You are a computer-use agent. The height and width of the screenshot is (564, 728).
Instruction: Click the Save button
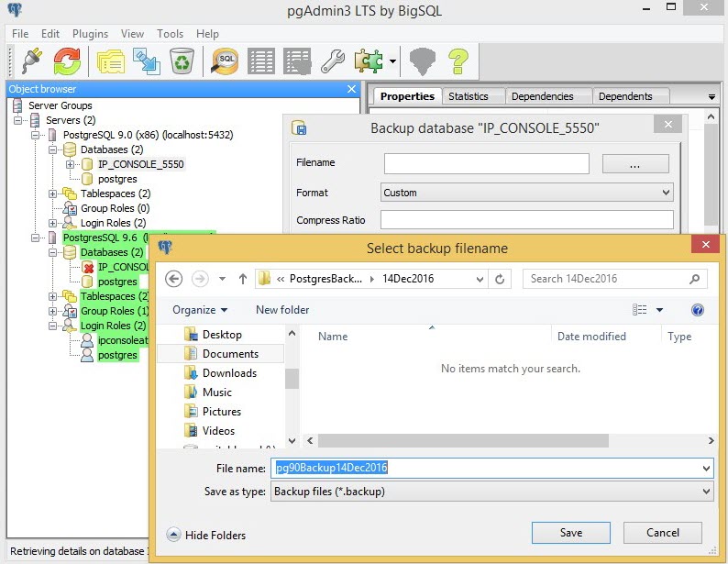[x=570, y=533]
